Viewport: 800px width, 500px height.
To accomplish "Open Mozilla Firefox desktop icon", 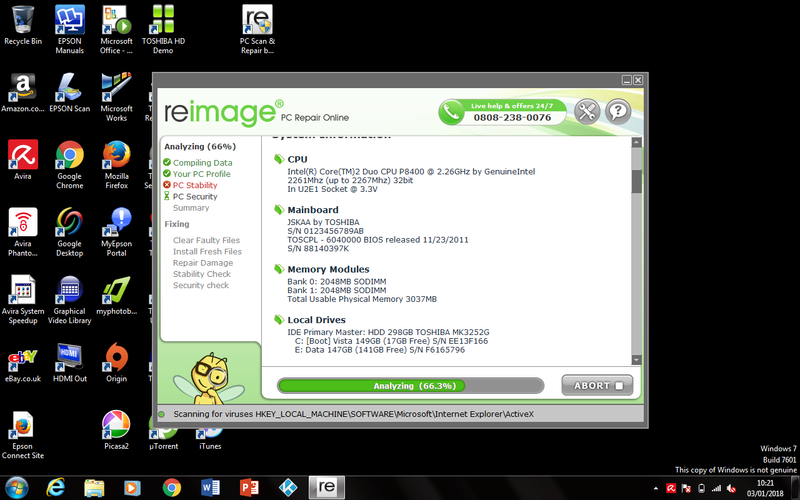I will pos(116,164).
